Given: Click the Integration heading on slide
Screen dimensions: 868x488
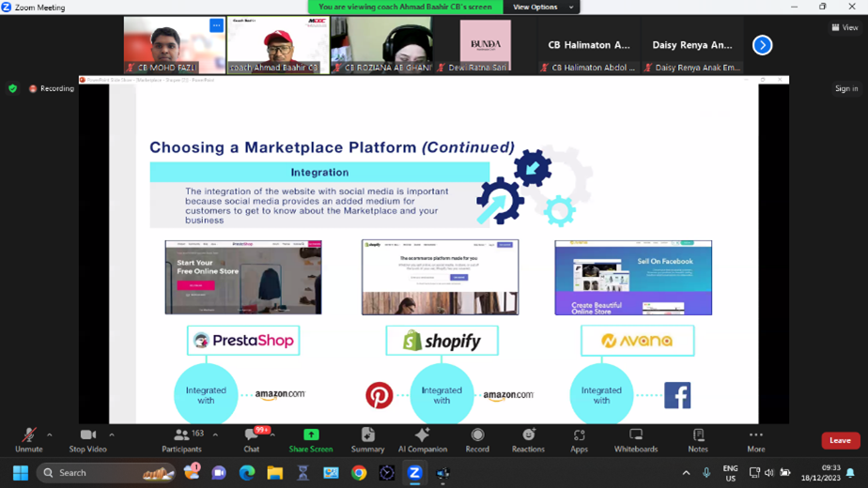Looking at the screenshot, I should [319, 172].
